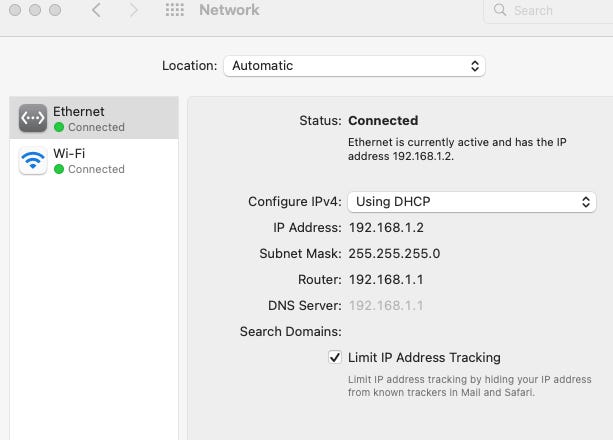Click the Configure IPv4 dropdown arrows
613x440 pixels.
coord(586,202)
